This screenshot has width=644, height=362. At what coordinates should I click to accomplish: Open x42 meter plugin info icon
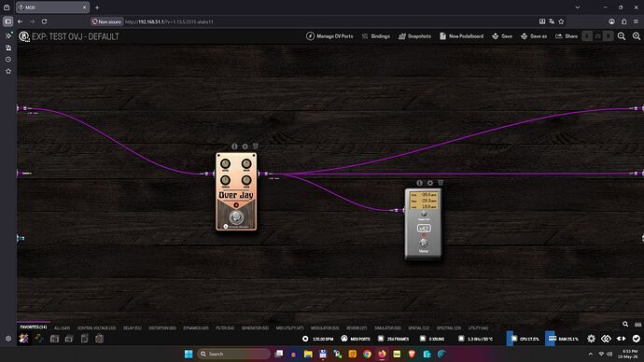coord(419,183)
